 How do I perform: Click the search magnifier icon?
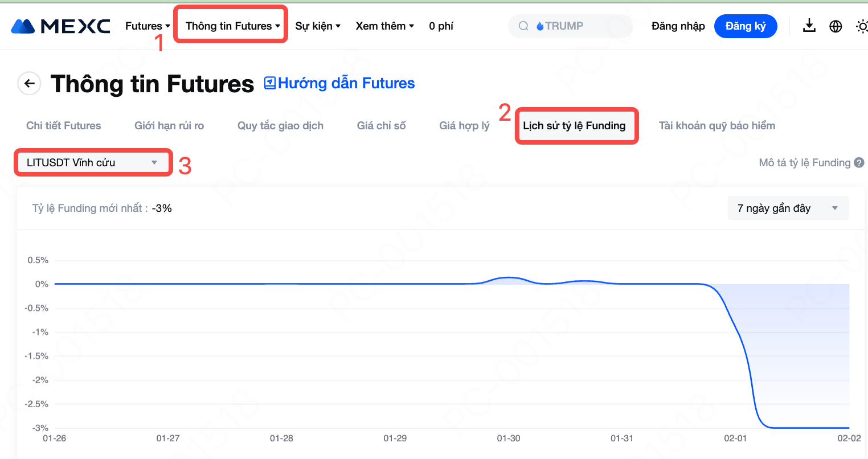(x=523, y=26)
